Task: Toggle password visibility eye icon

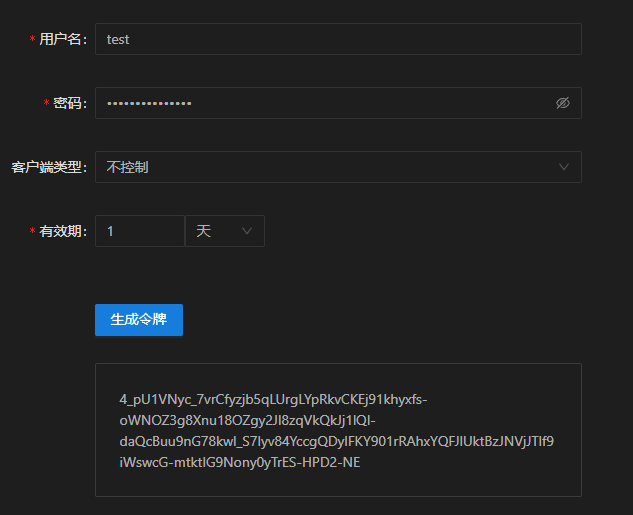Action: 562,103
